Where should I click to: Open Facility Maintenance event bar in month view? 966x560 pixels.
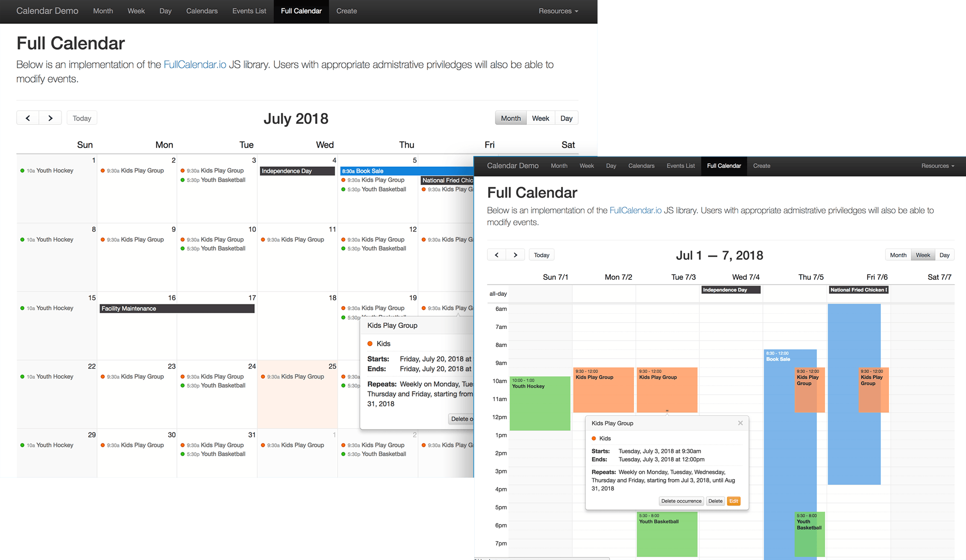(x=177, y=309)
